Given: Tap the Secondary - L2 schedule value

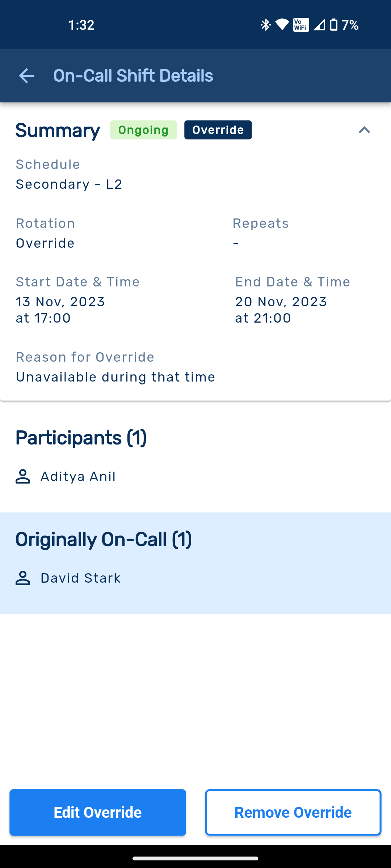Looking at the screenshot, I should coord(69,184).
